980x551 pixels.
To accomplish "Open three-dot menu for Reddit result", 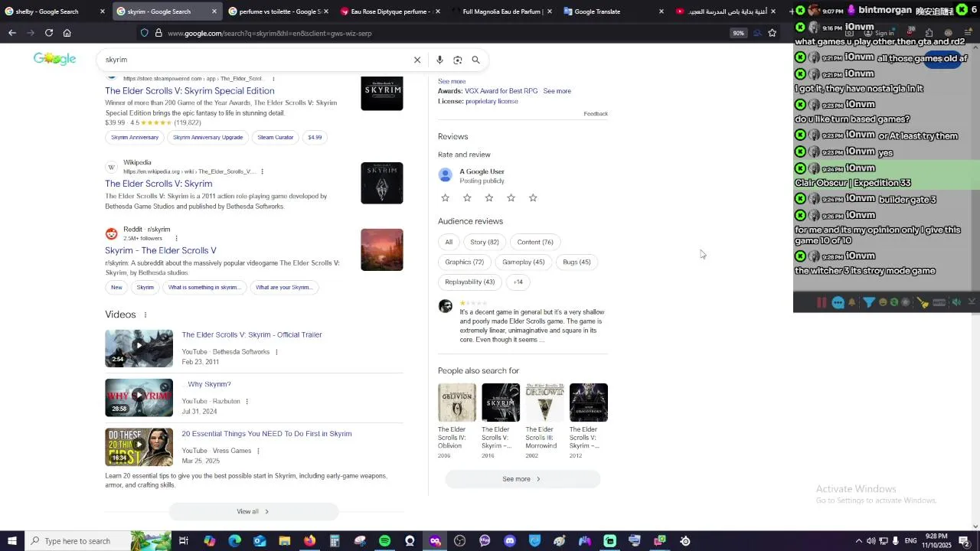I will click(176, 238).
